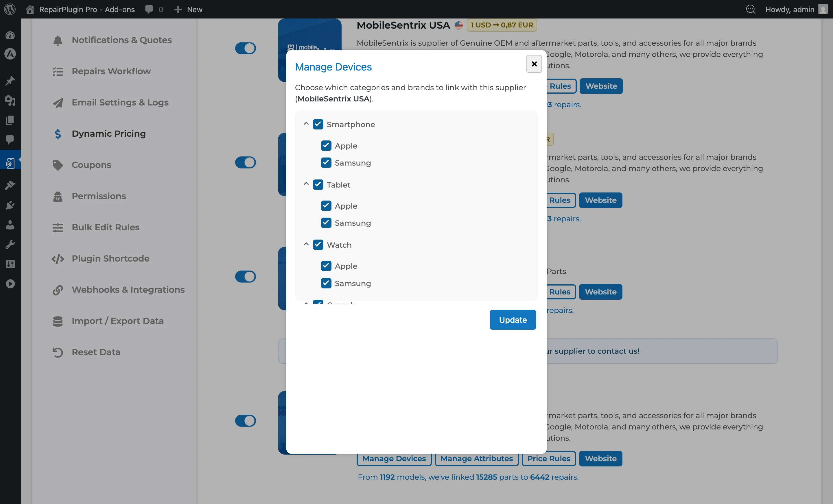833x504 pixels.
Task: Open Appearance via the paintbrush icon
Action: point(10,185)
